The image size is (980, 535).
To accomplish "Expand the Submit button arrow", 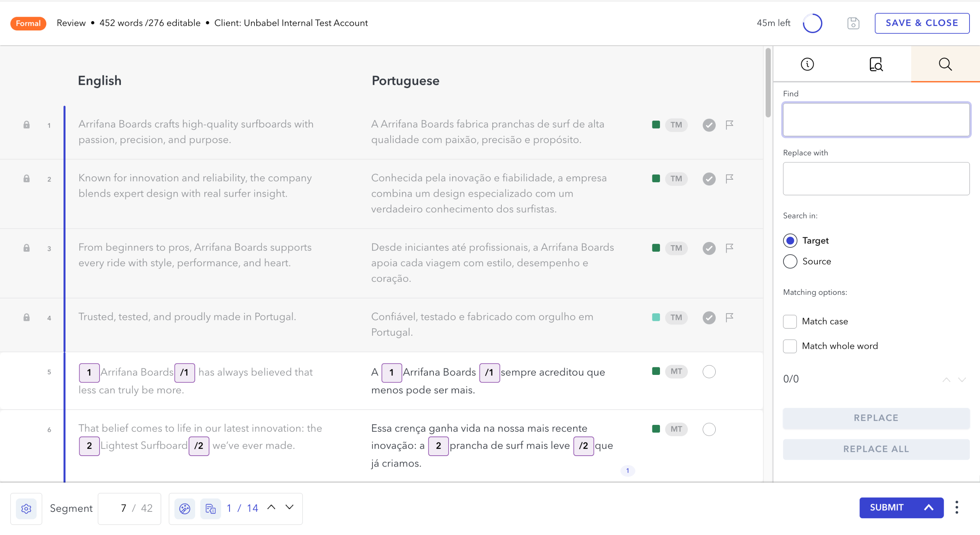I will 928,507.
